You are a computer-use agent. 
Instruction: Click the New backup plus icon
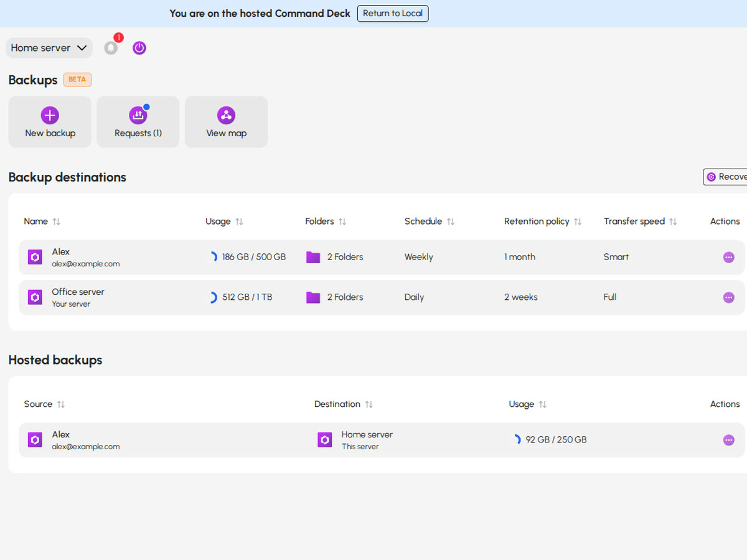(x=50, y=115)
